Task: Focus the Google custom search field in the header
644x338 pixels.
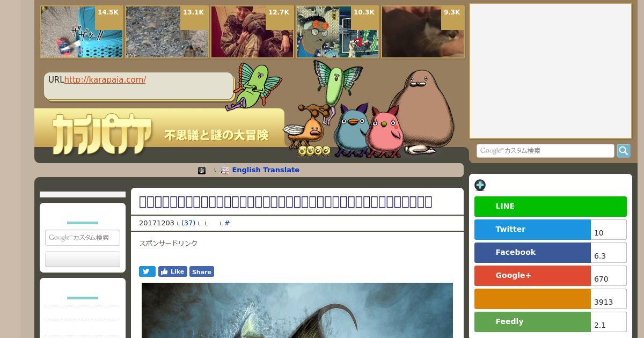Action: coord(545,151)
